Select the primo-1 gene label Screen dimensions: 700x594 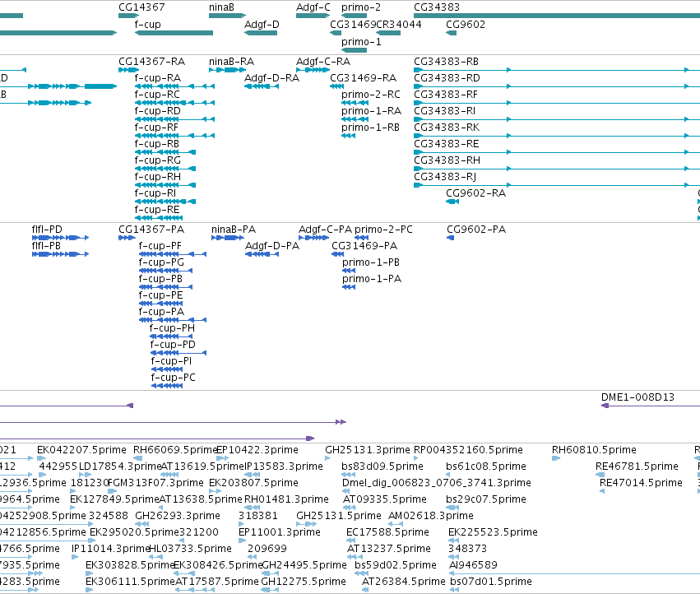click(x=361, y=42)
